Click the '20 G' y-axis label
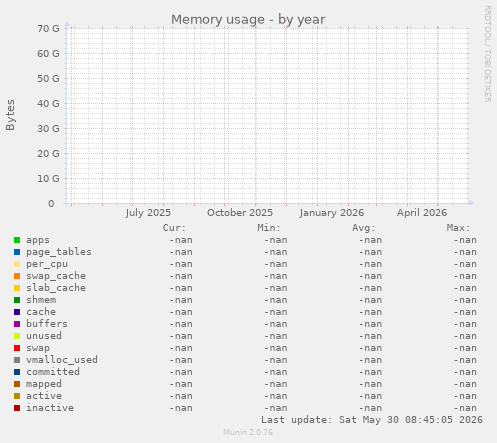Screen dimensions: 497x443 coord(48,154)
